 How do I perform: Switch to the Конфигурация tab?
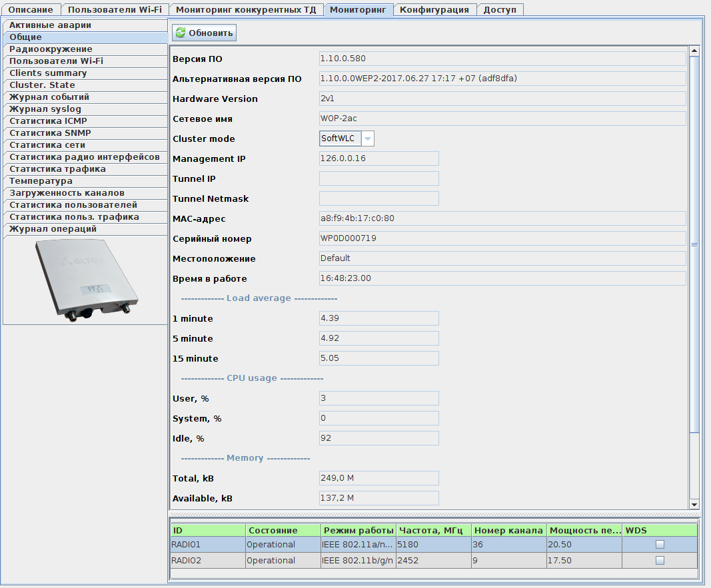(434, 9)
